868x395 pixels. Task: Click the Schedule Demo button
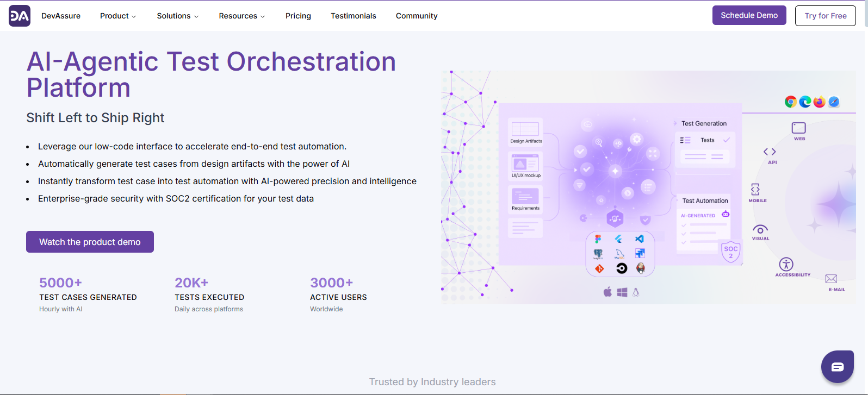click(x=749, y=15)
